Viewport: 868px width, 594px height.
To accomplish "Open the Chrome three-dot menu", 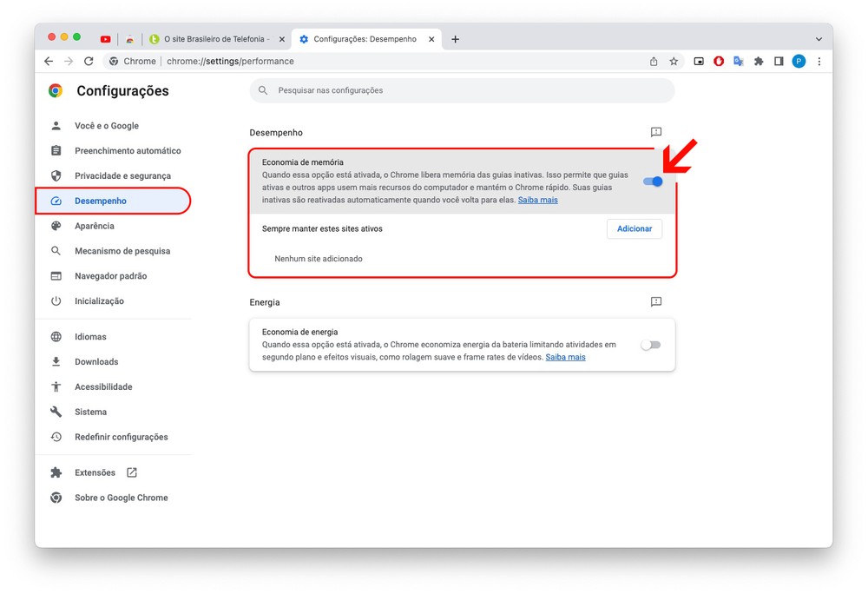I will (x=819, y=62).
